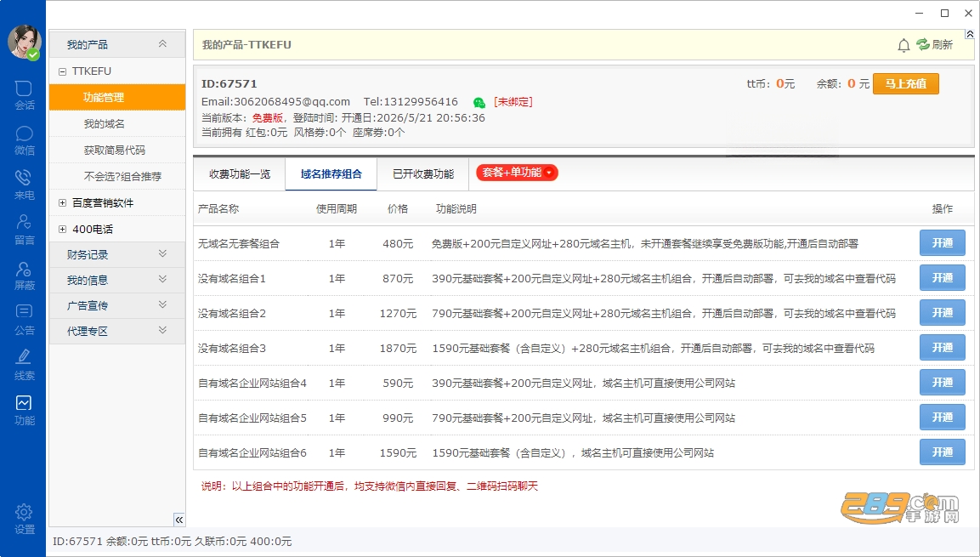Open the 屏蔽 sidebar icon
980x557 pixels.
(x=24, y=276)
